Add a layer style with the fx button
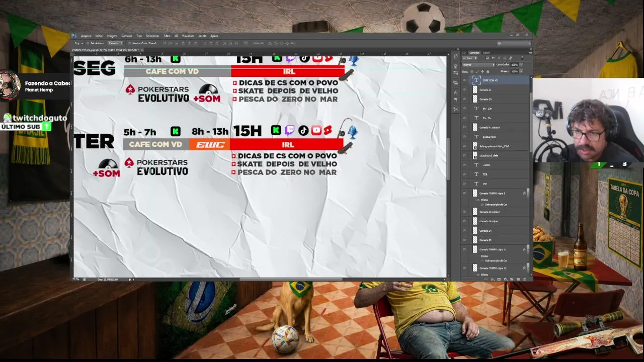Viewport: 644px width, 362px height. [493, 279]
